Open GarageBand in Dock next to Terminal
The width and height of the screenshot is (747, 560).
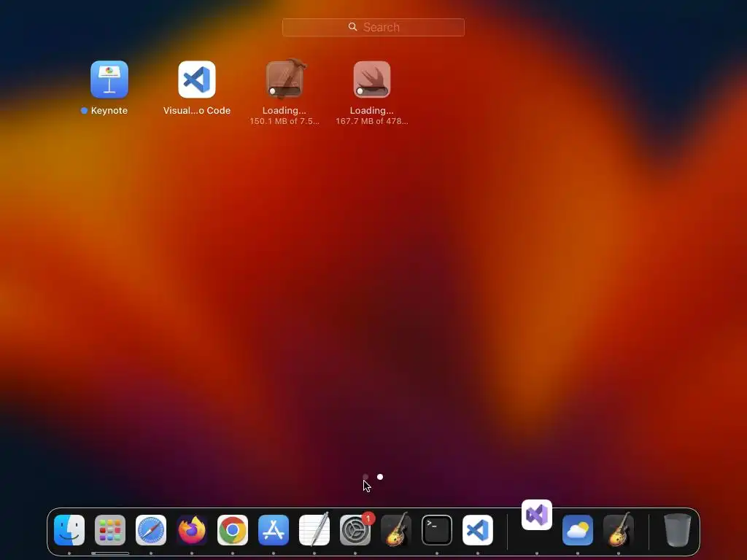(x=396, y=529)
